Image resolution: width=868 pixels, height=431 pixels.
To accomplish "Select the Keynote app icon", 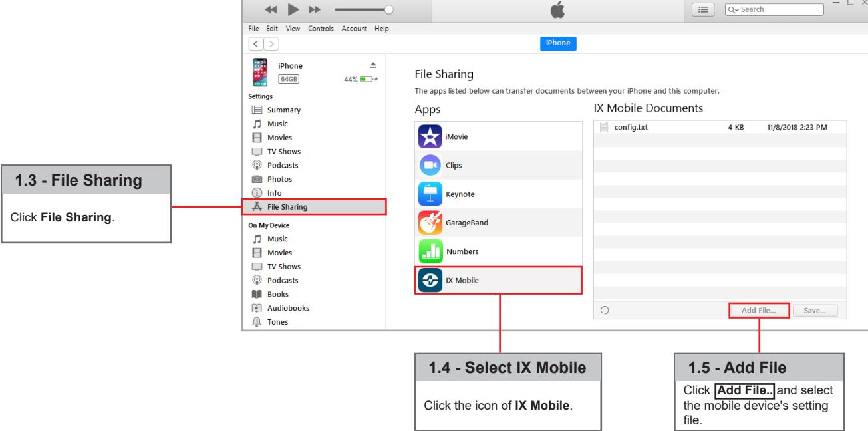I will pyautogui.click(x=430, y=194).
